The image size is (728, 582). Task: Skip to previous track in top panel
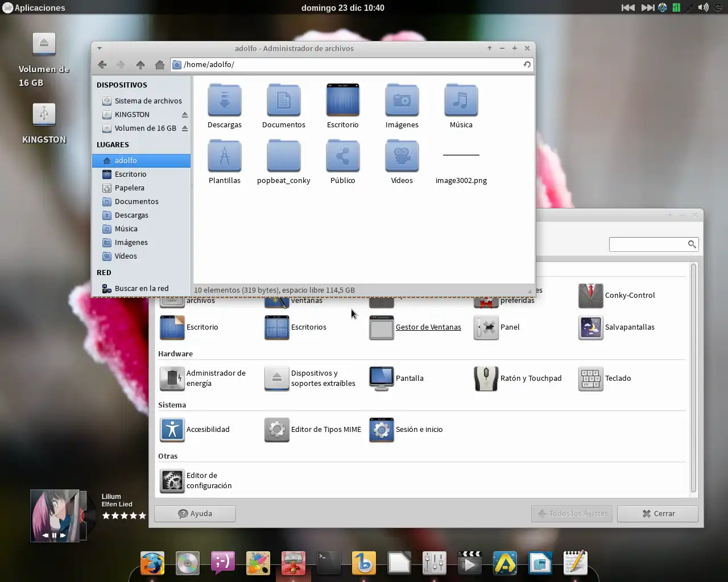(628, 8)
